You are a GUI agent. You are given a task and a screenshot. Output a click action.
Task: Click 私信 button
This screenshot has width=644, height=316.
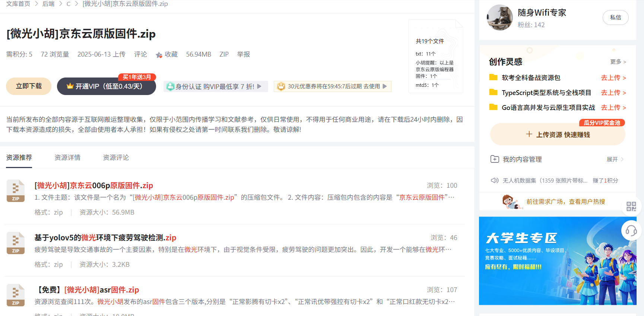point(616,18)
